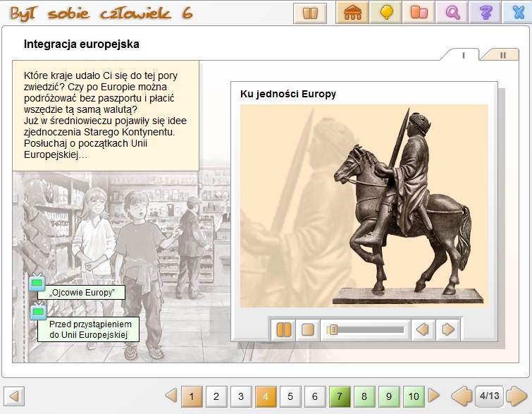
Task: Open the book icon in top toolbar
Action: click(x=310, y=12)
